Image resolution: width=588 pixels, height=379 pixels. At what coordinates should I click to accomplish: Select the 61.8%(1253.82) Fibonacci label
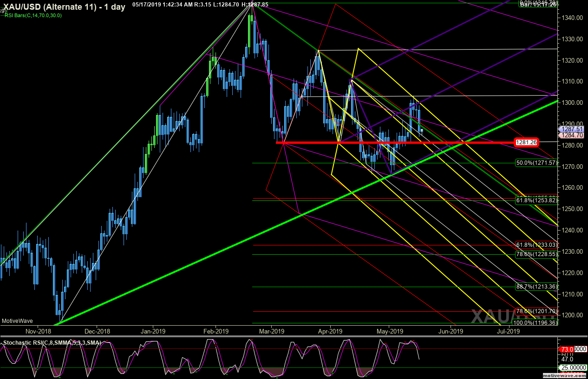coord(536,200)
